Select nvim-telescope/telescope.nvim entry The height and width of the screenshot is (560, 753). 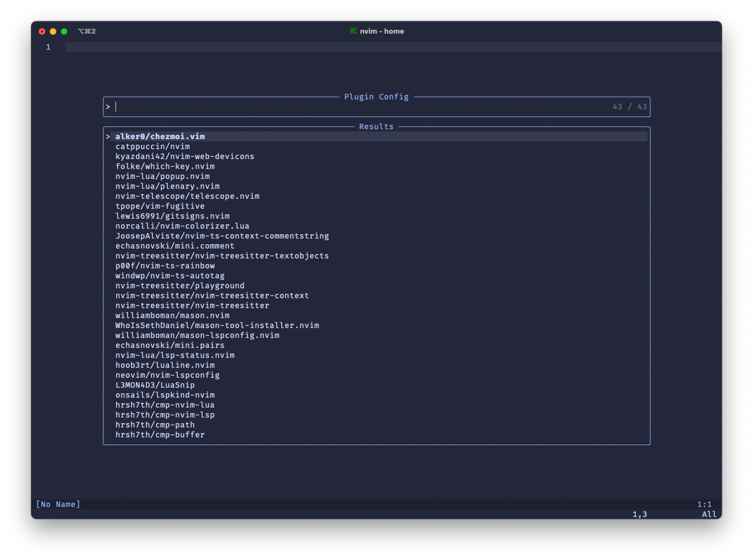click(x=187, y=196)
